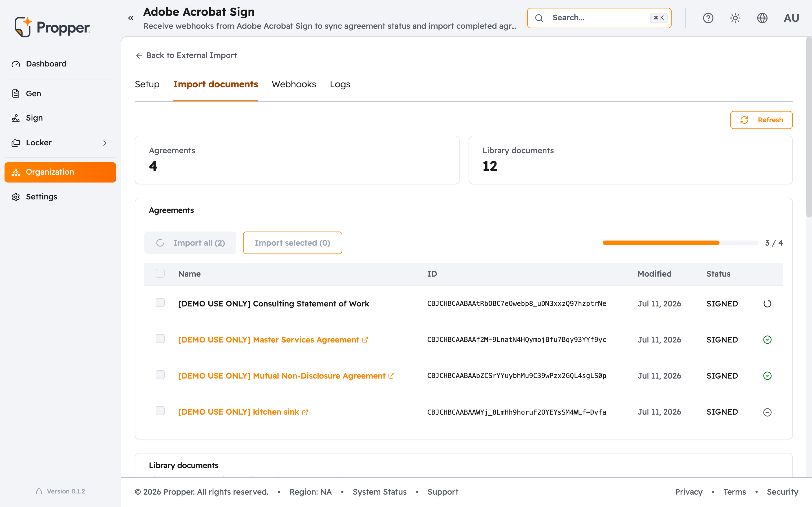Viewport: 812px width, 507px height.
Task: Switch to the Webhooks tab
Action: (294, 84)
